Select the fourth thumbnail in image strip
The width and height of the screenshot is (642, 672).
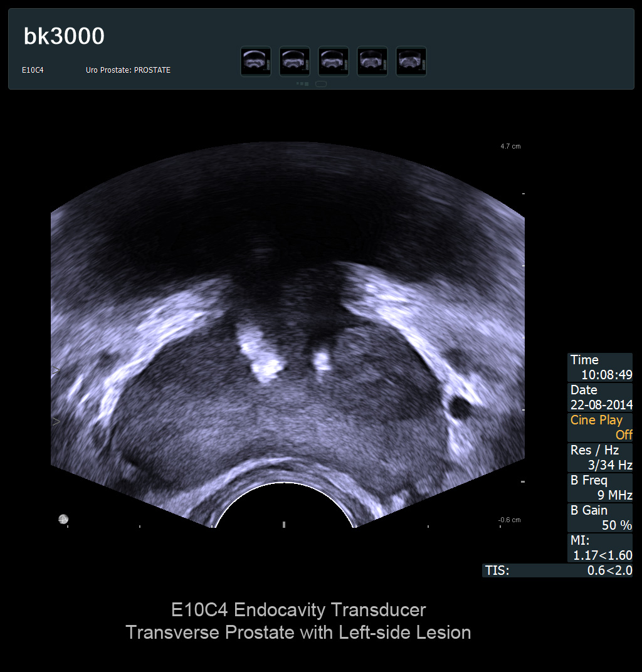click(x=372, y=61)
